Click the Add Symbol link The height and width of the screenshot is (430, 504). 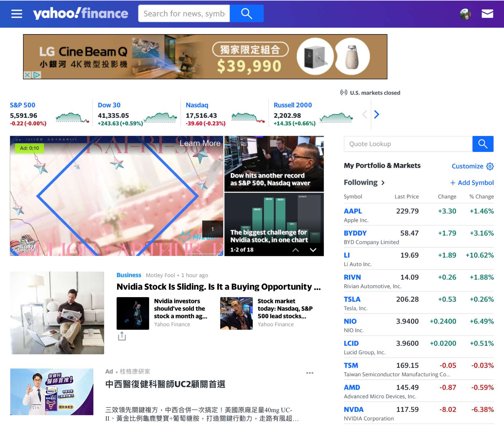[472, 182]
